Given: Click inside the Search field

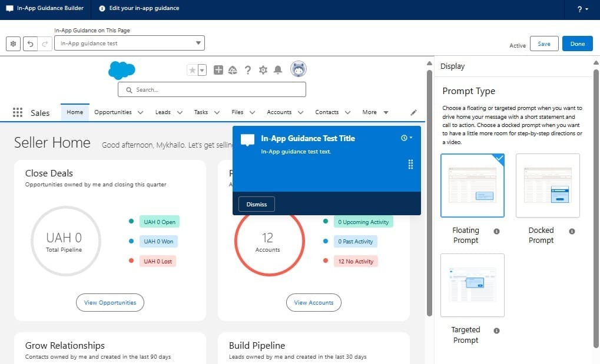Looking at the screenshot, I should (x=212, y=89).
